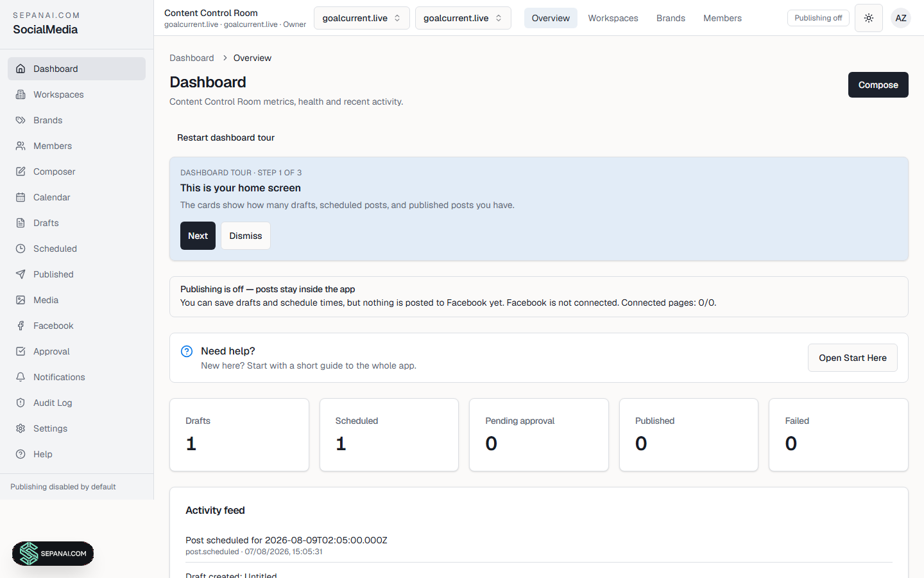This screenshot has height=578, width=924.
Task: Switch to the Overview tab
Action: click(551, 18)
